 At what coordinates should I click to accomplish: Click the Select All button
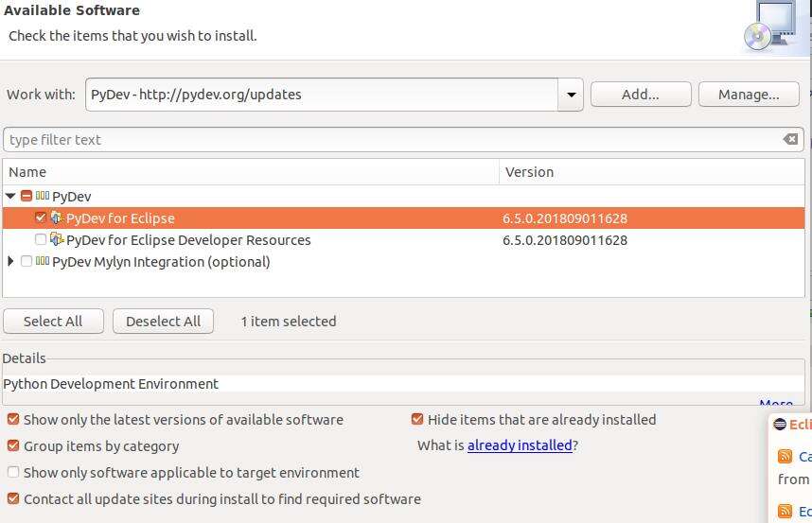(x=53, y=322)
